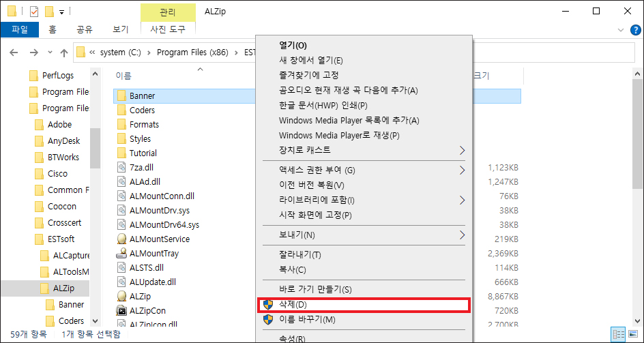Select Coocon folder in navigation tree
The width and height of the screenshot is (644, 343).
pyautogui.click(x=61, y=206)
